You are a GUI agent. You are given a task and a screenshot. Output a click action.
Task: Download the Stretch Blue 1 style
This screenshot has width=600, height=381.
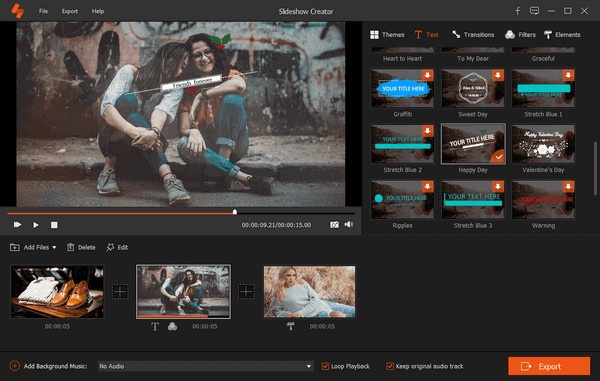coord(568,75)
